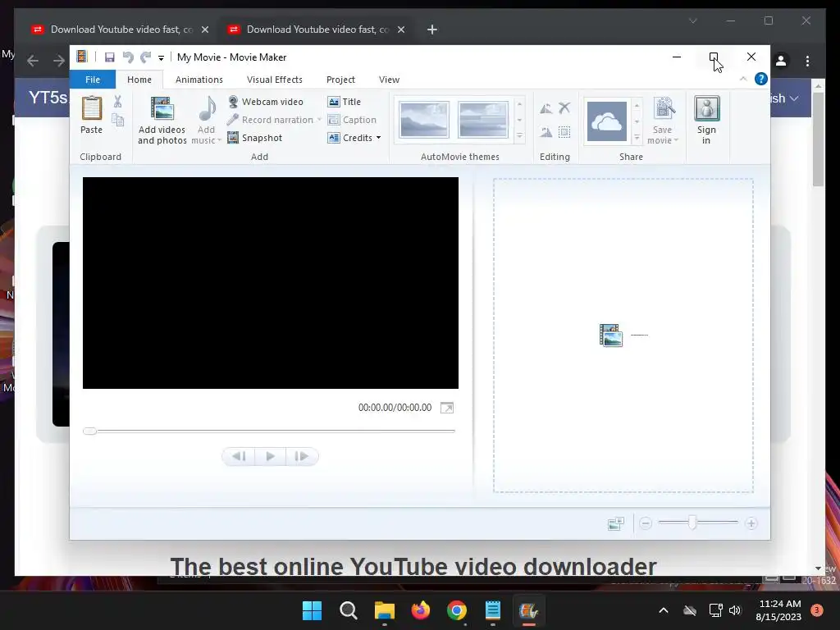
Task: Step to previous frame
Action: pyautogui.click(x=239, y=456)
